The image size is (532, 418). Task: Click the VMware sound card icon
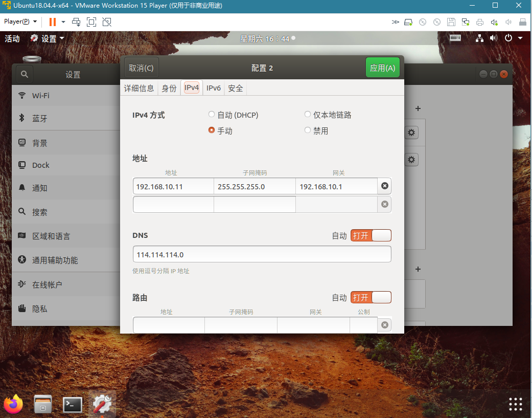[494, 23]
